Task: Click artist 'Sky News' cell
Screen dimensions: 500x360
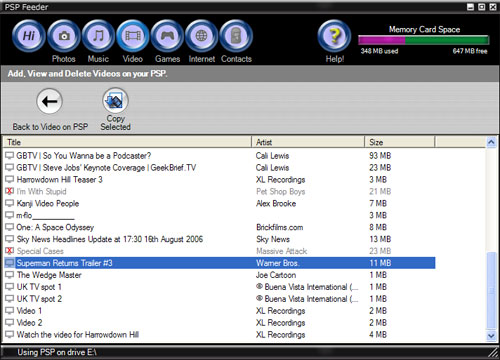Action: 273,239
